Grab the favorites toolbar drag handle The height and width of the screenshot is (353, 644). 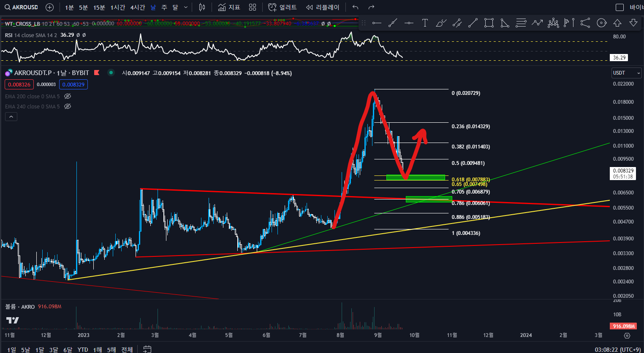pos(364,23)
